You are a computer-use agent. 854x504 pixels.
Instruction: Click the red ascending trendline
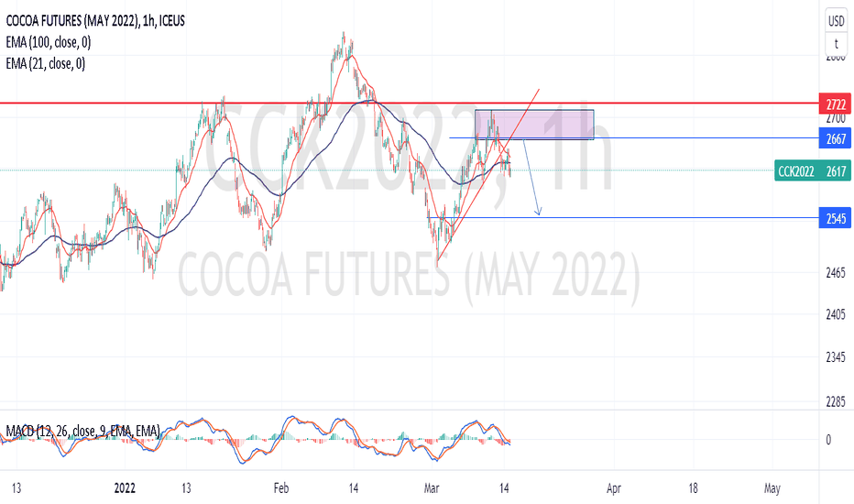[x=488, y=178]
